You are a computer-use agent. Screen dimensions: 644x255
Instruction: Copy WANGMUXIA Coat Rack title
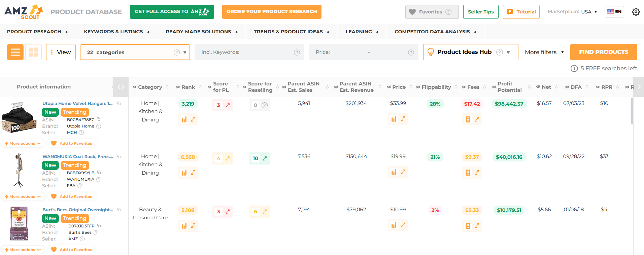(x=119, y=156)
